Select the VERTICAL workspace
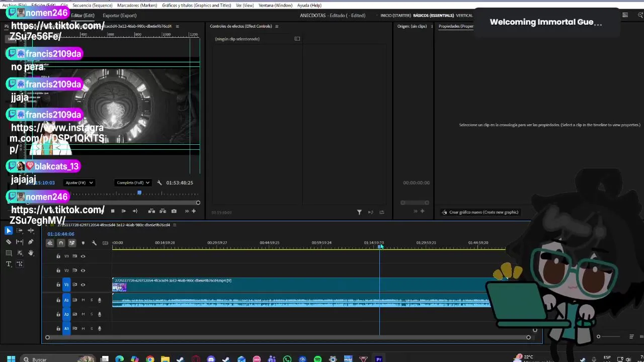The height and width of the screenshot is (362, 644). click(464, 15)
